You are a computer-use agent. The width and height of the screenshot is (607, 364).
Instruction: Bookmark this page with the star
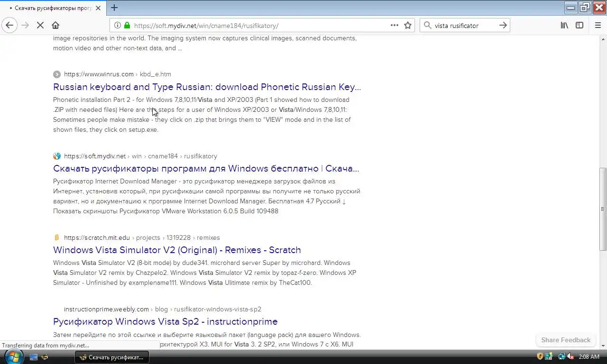click(408, 26)
